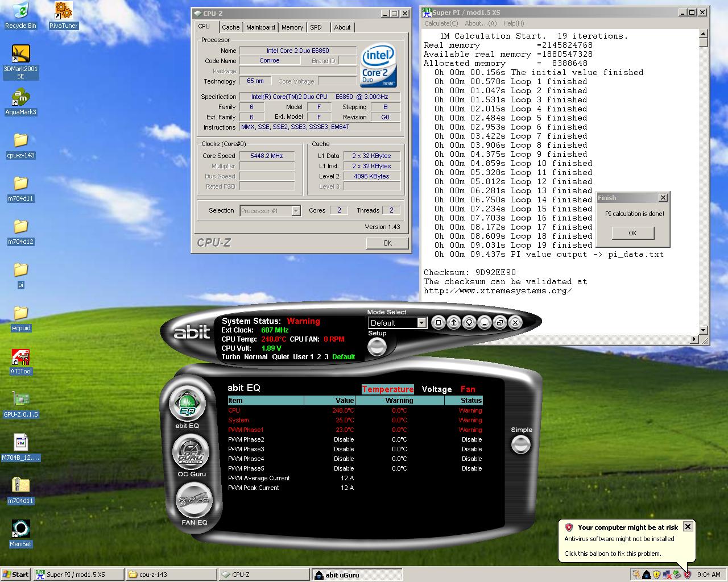Switch to abit uGuru taskbar button

pos(357,575)
